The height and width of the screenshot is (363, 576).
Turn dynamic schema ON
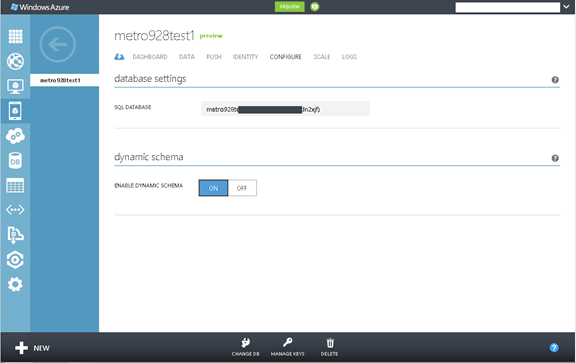click(x=213, y=188)
